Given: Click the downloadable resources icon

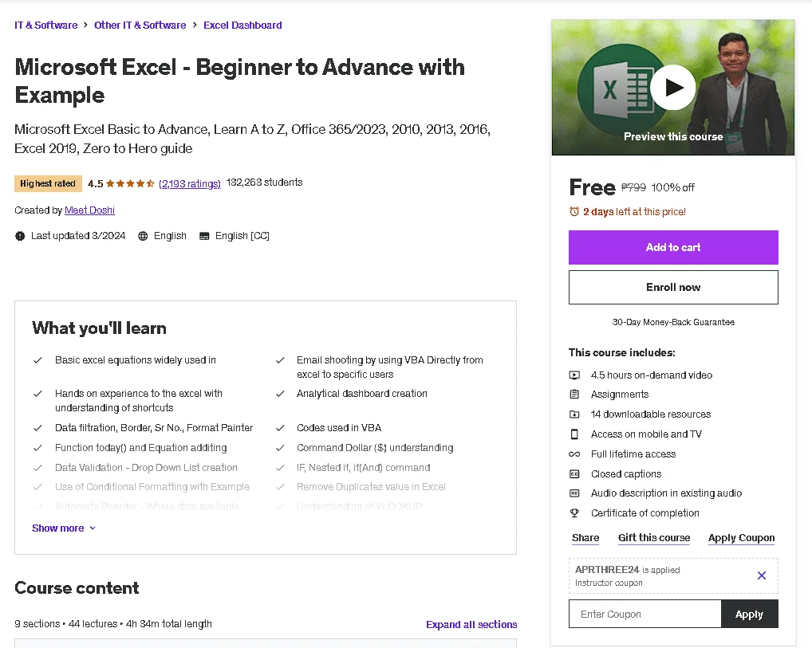Looking at the screenshot, I should point(574,414).
